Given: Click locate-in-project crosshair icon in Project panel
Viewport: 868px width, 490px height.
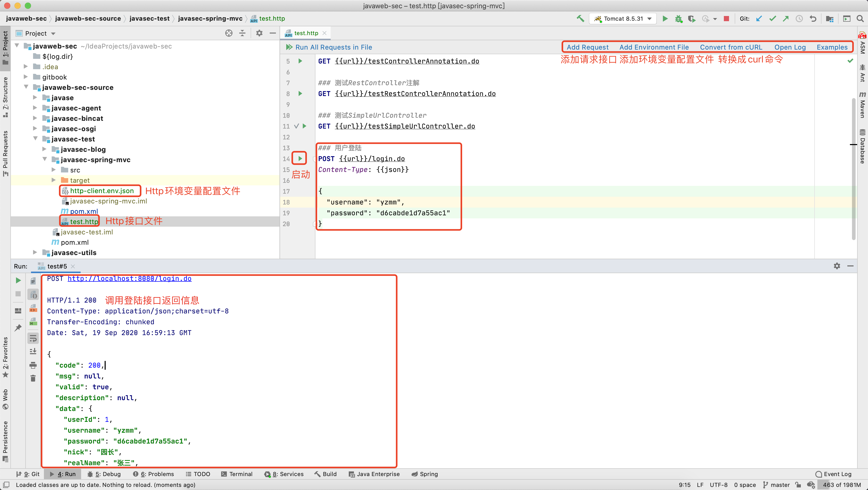Looking at the screenshot, I should [x=229, y=33].
